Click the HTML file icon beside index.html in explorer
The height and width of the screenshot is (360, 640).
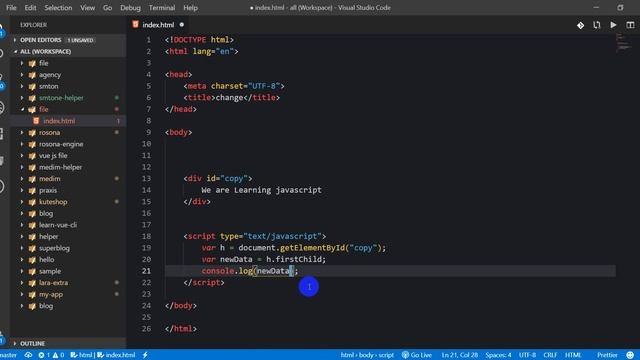point(36,121)
